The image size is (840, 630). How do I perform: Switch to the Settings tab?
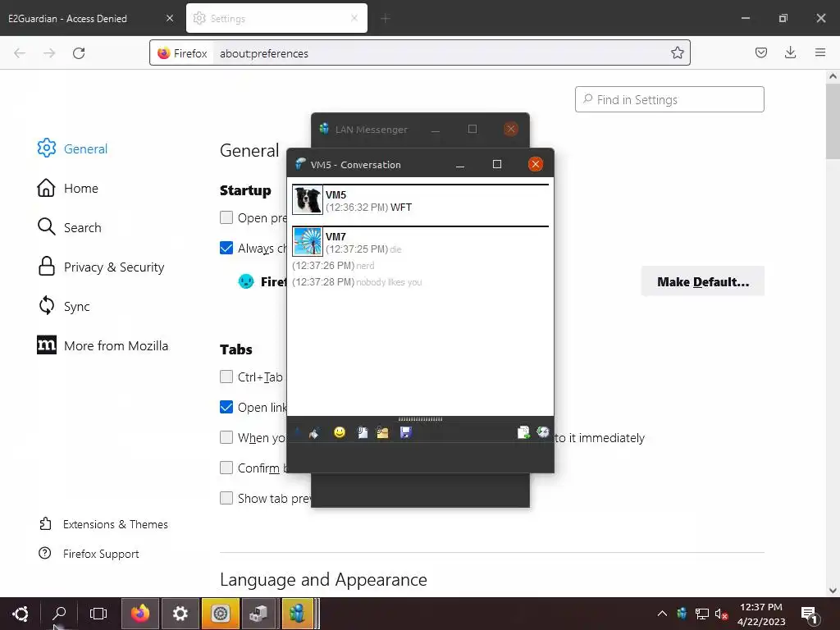[x=276, y=18]
